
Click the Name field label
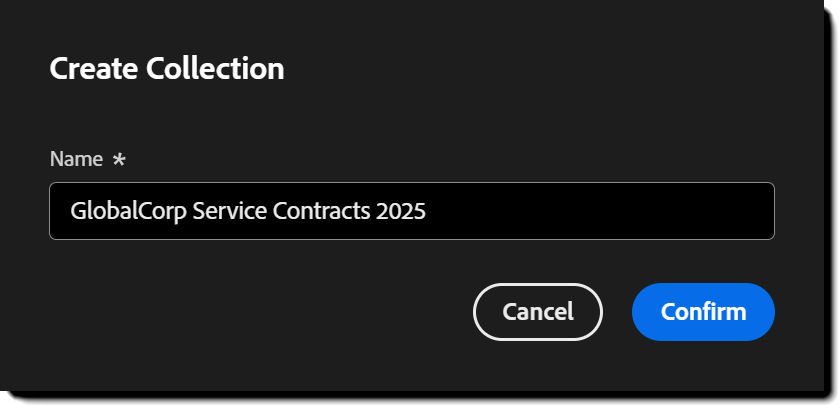76,159
